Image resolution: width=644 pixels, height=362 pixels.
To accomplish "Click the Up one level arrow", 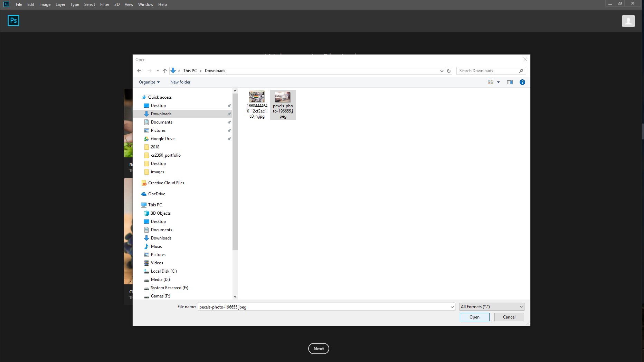I will [165, 70].
